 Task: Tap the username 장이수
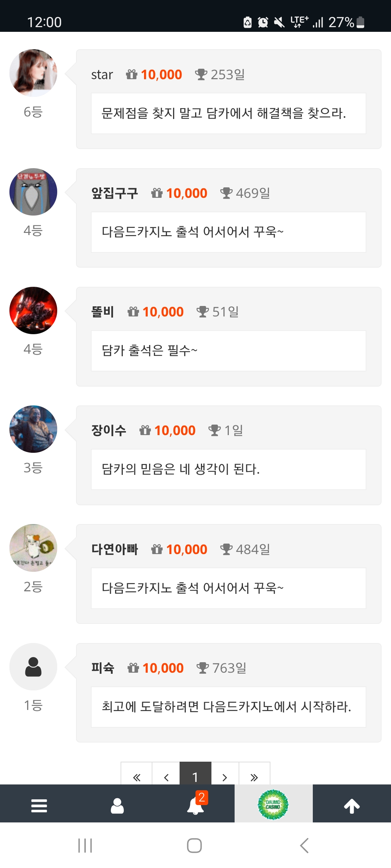pyautogui.click(x=109, y=431)
